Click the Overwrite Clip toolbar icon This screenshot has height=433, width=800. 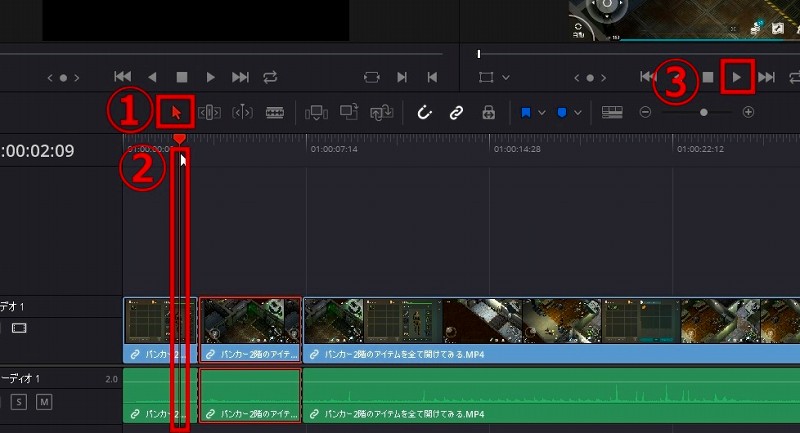tap(349, 113)
